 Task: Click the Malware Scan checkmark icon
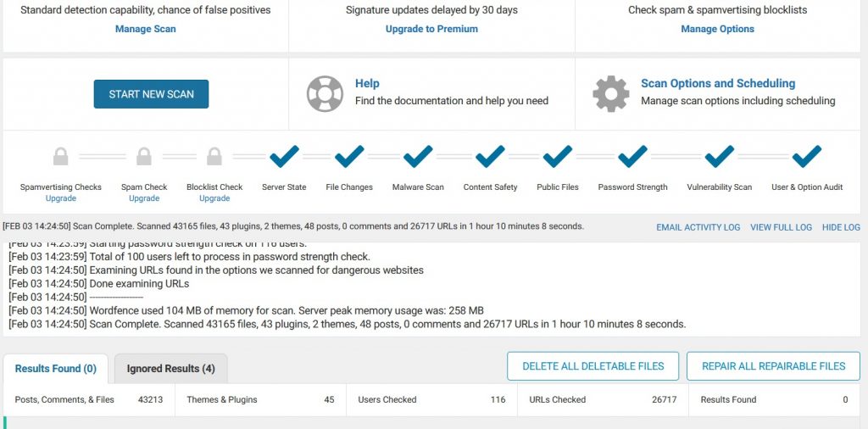418,157
